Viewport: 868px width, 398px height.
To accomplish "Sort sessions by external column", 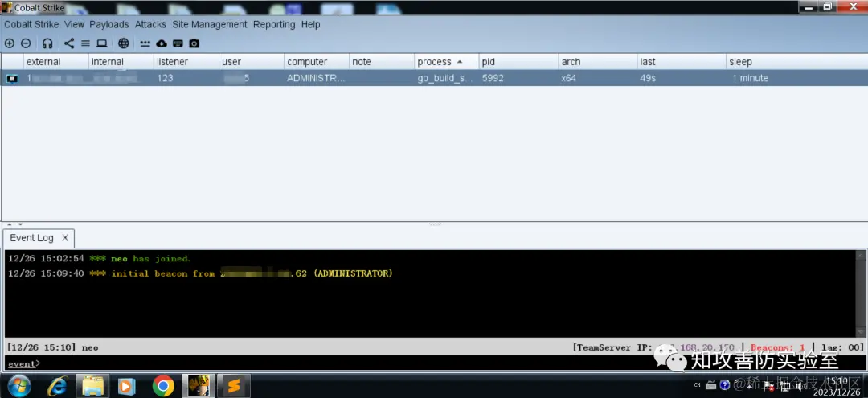I will tap(55, 61).
